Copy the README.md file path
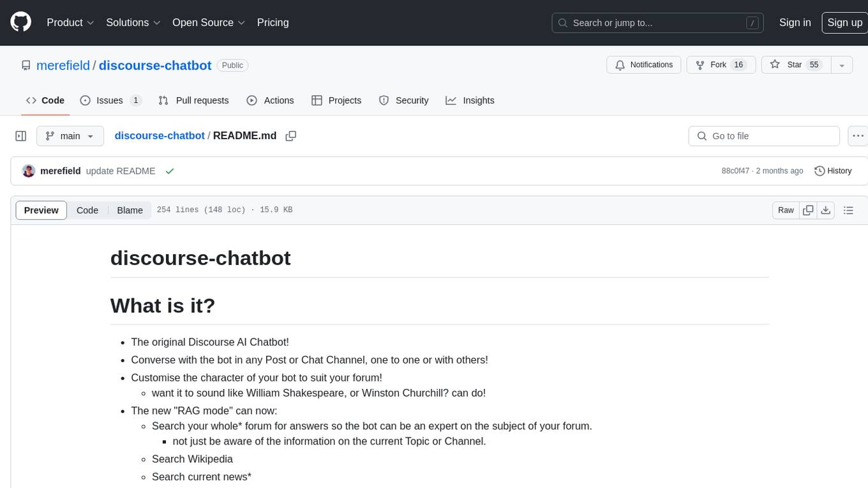This screenshot has height=488, width=868. [x=291, y=136]
